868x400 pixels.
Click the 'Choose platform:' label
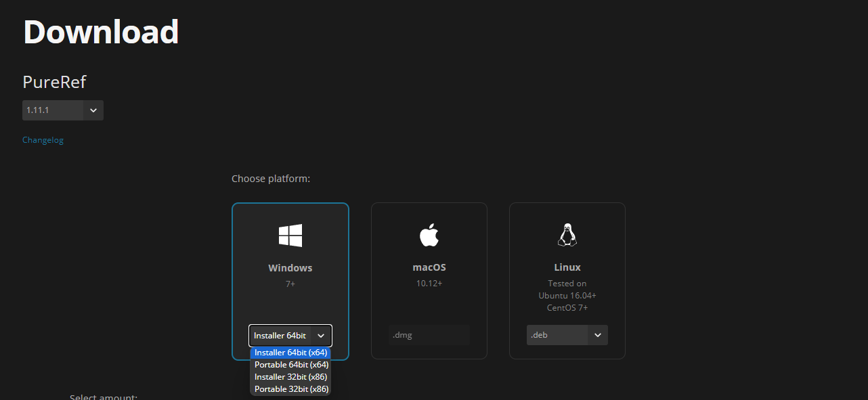pos(271,179)
